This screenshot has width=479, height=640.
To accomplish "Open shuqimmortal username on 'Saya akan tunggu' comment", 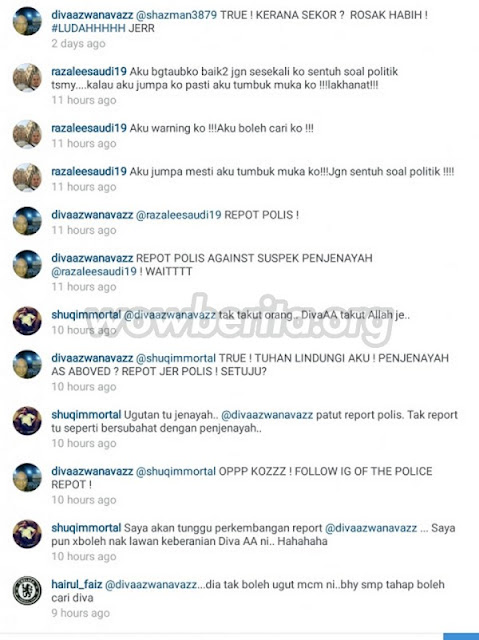I will [86, 528].
